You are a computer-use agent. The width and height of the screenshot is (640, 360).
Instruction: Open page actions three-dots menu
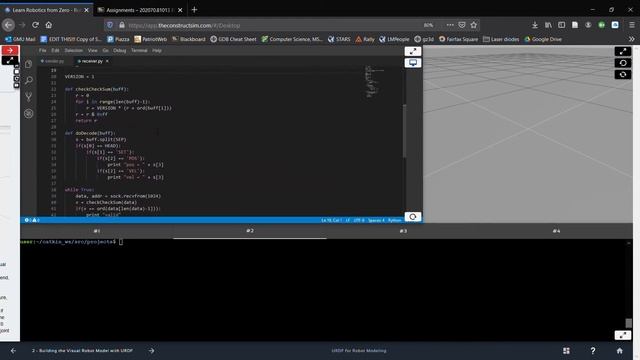450,25
